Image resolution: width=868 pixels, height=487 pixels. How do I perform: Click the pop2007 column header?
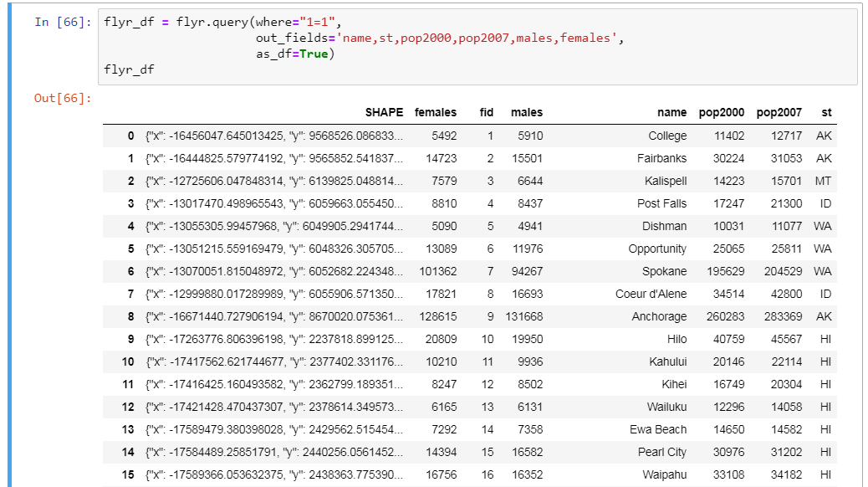779,112
